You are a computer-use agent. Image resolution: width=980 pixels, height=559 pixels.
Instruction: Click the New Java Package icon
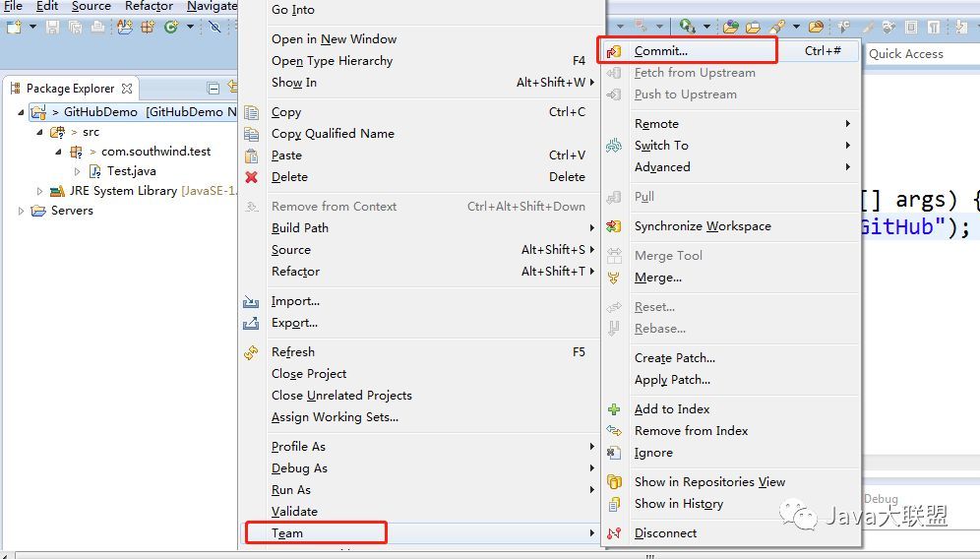tap(148, 27)
